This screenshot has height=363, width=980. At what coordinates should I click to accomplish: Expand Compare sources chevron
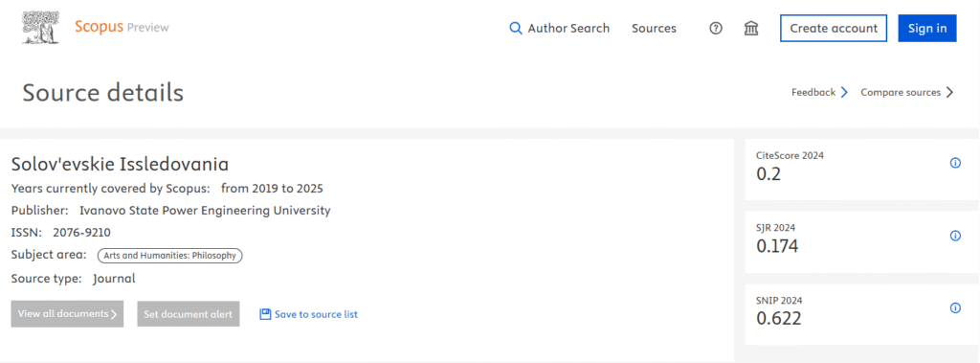949,93
